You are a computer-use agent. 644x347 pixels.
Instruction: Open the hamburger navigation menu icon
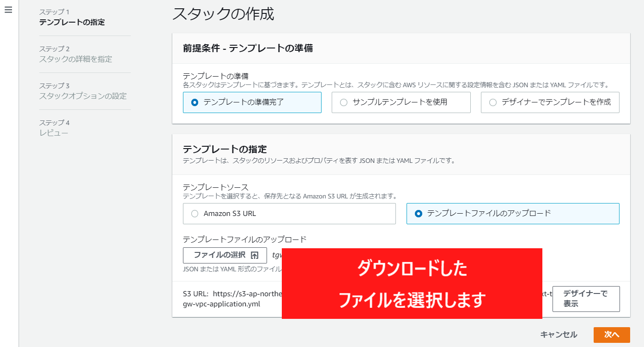click(x=8, y=10)
